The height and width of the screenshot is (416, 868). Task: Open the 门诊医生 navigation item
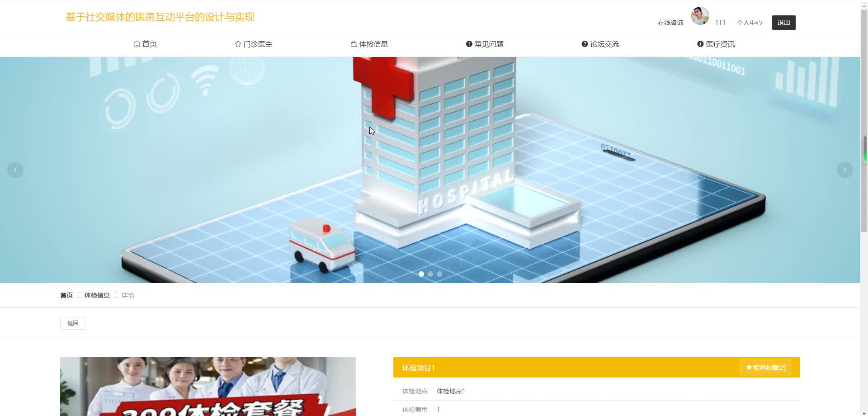(x=254, y=44)
